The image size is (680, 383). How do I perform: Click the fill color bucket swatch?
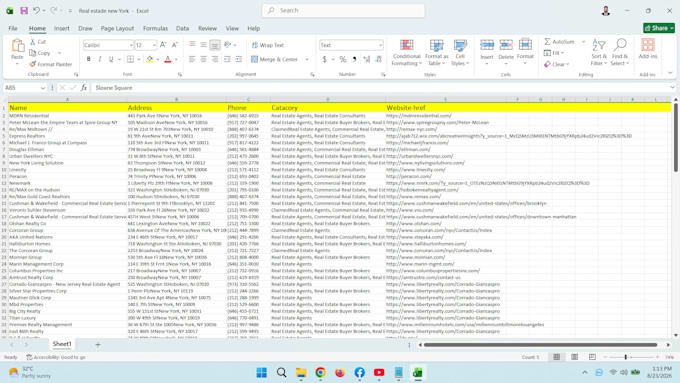pyautogui.click(x=150, y=59)
